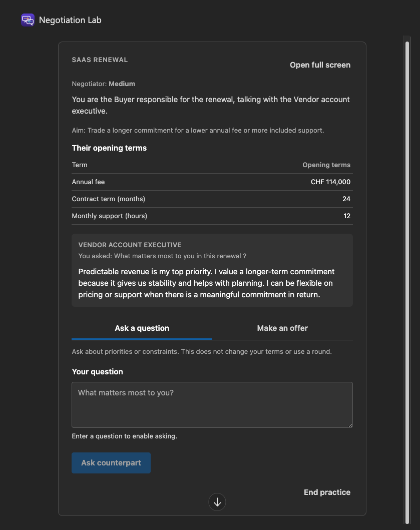Click the contract term value 24
420x530 pixels.
[346, 199]
